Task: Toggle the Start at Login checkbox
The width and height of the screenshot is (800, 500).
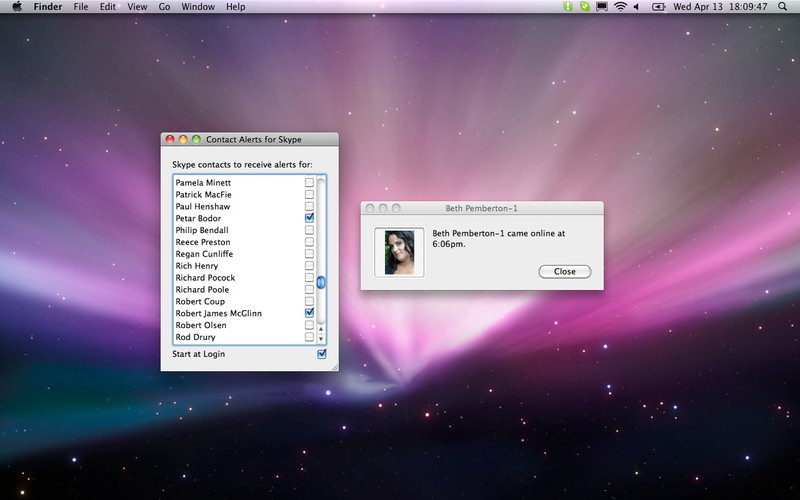Action: click(x=322, y=354)
